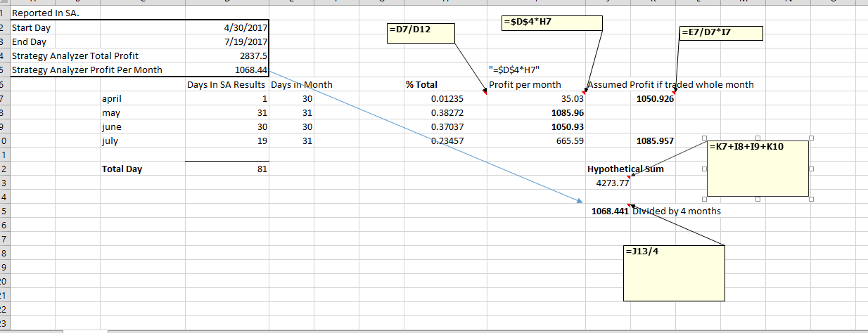
Task: Click the 'Days In SA Results' header
Action: click(226, 85)
